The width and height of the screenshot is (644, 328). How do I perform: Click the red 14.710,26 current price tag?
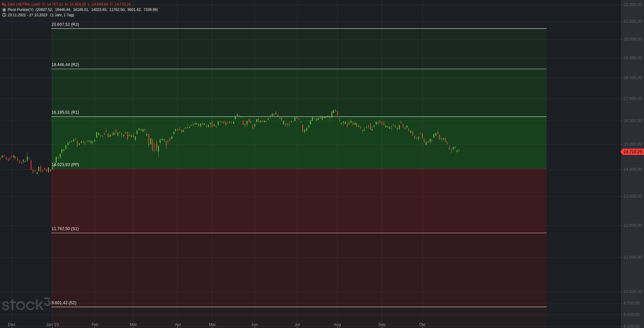(x=632, y=152)
